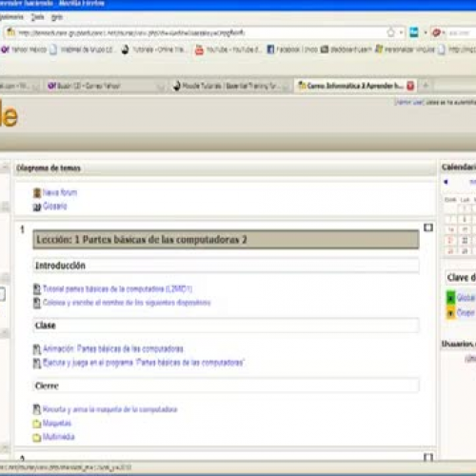
Task: Toggle the show-only-topic 2 square icon
Action: click(428, 457)
